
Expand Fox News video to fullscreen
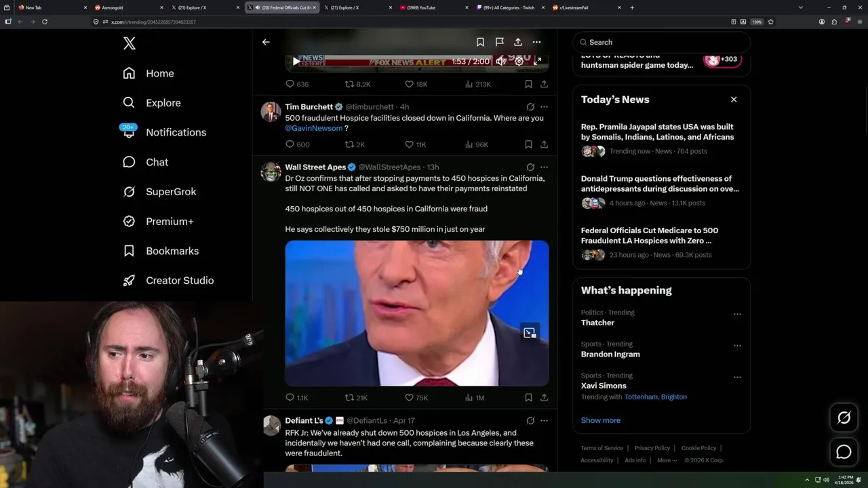coord(537,62)
